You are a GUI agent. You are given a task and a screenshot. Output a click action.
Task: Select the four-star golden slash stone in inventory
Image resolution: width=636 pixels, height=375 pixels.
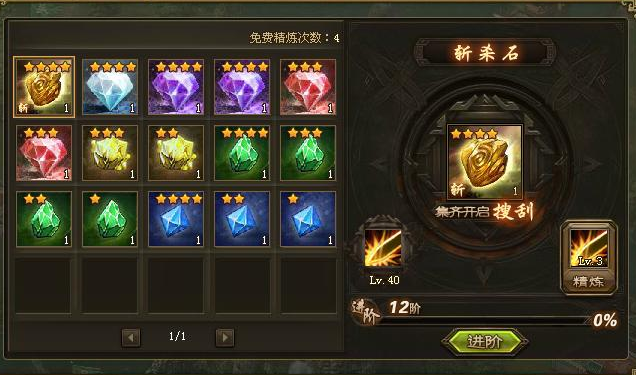[44, 87]
